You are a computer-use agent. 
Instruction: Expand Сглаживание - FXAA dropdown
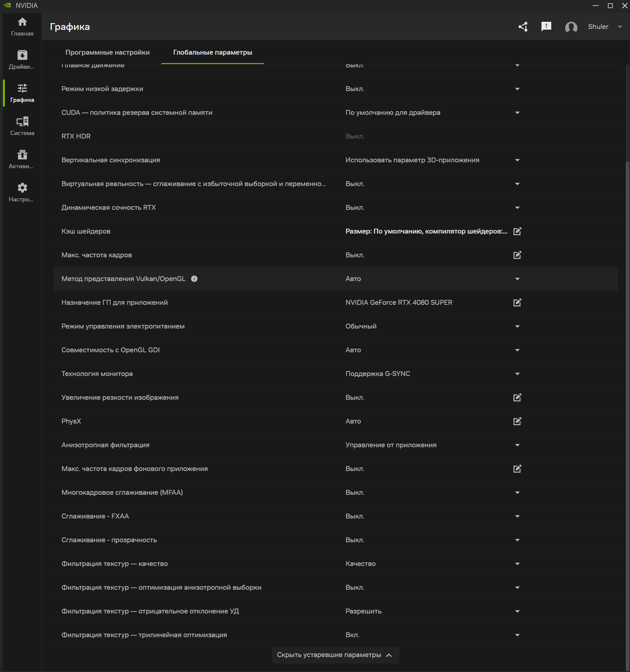click(x=517, y=516)
